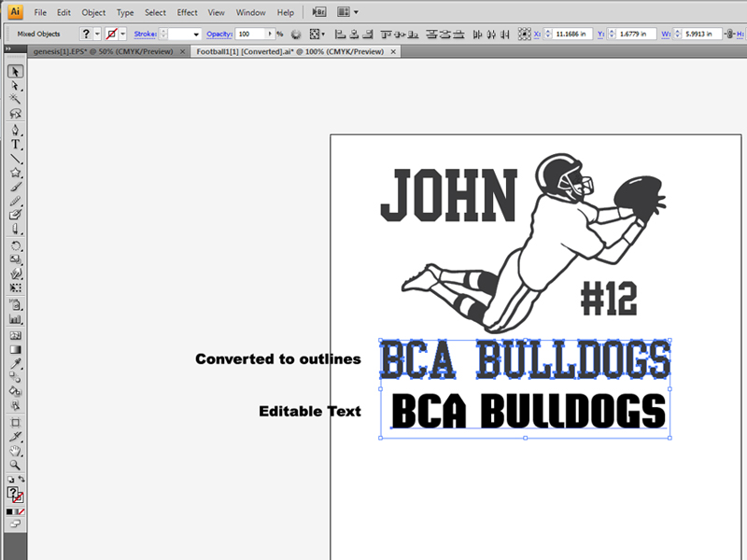Select the Pen tool
Viewport: 747px width, 560px height.
pos(15,130)
